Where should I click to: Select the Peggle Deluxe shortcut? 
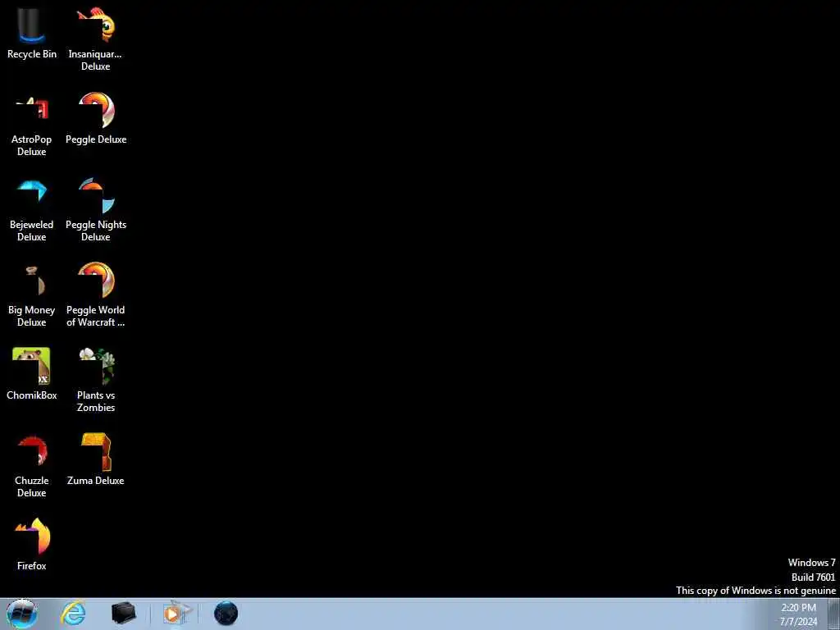pos(96,118)
